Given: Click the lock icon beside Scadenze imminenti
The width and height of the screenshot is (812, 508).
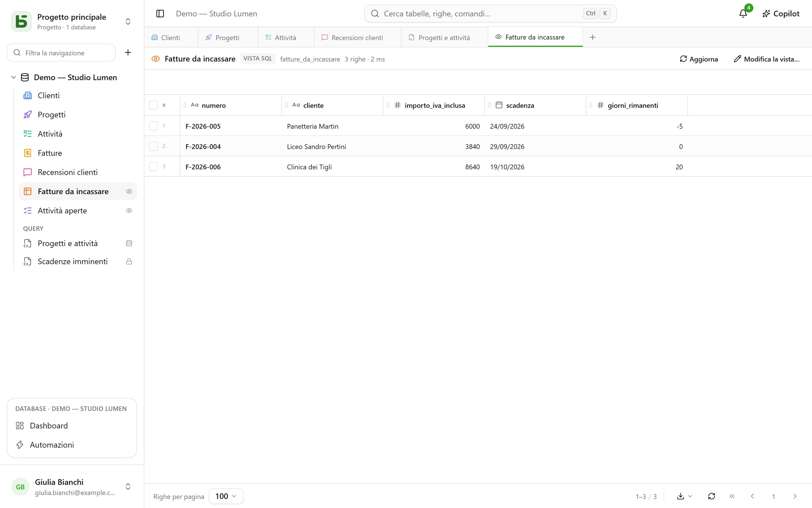Looking at the screenshot, I should (129, 261).
